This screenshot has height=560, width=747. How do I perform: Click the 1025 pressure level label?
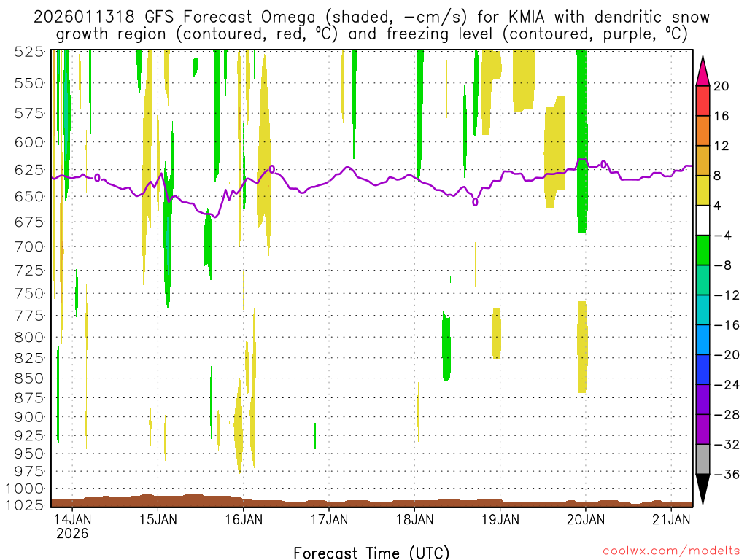point(24,505)
